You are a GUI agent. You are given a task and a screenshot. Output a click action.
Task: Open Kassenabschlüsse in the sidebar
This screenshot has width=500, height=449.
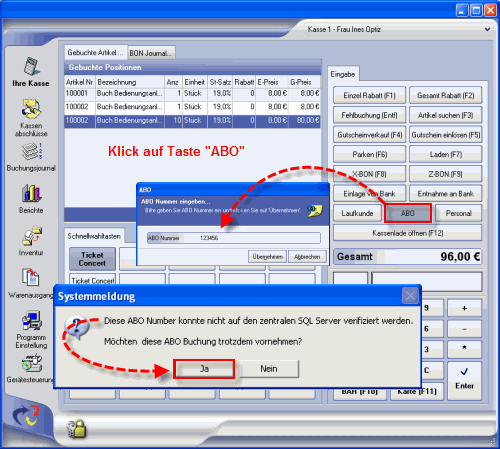coord(31,109)
